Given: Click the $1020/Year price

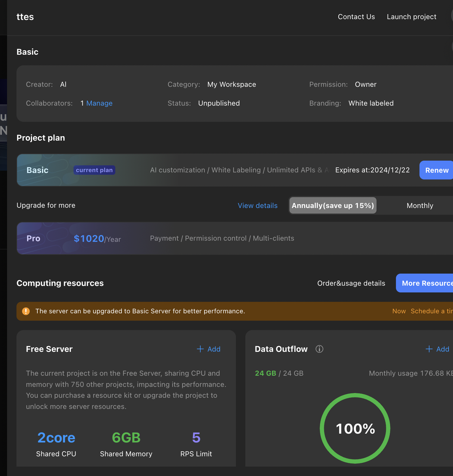Looking at the screenshot, I should [x=97, y=239].
